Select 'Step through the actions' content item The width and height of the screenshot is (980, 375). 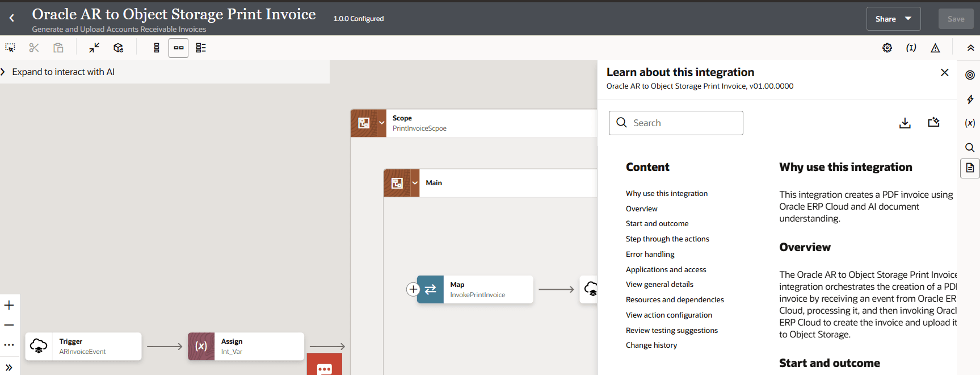pos(667,239)
